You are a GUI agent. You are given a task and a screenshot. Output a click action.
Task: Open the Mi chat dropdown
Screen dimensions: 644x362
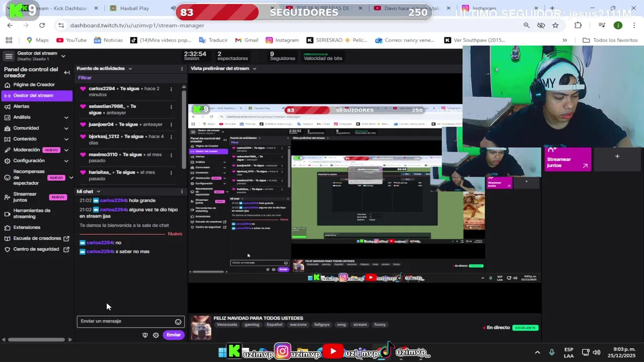98,192
